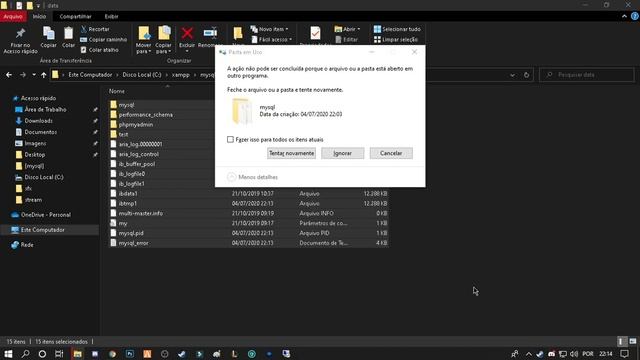
Task: Switch to the Início ribbon tab
Action: click(x=39, y=17)
